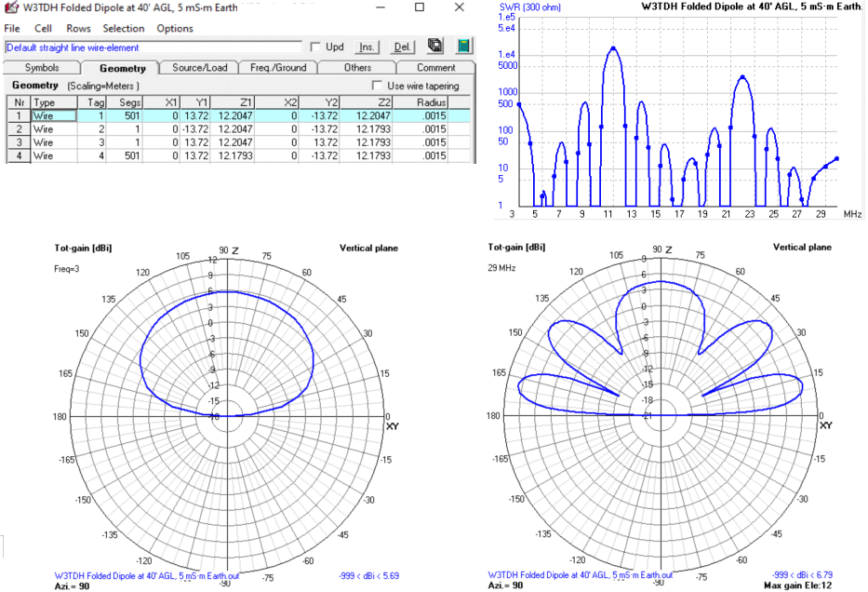Open the File menu
The width and height of the screenshot is (868, 592).
(x=12, y=28)
